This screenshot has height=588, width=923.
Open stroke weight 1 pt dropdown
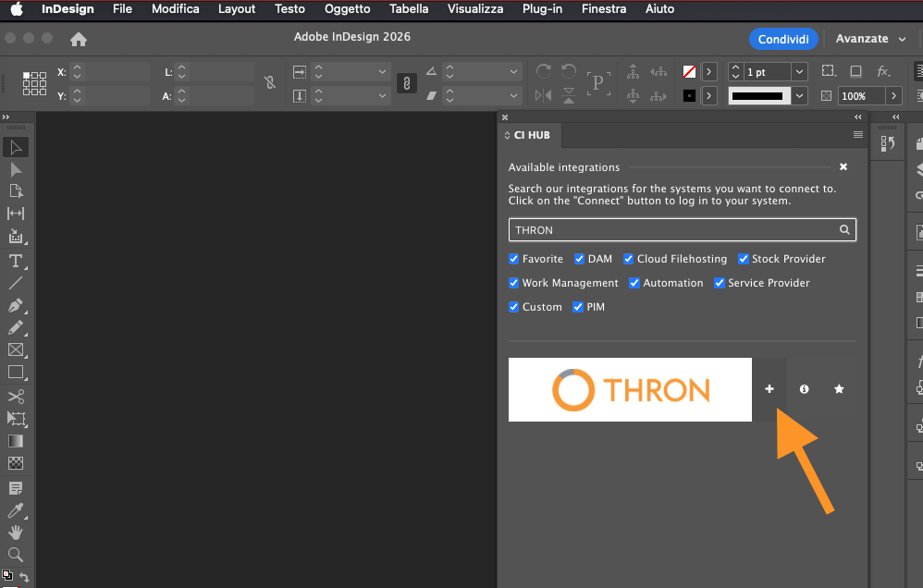[x=799, y=72]
